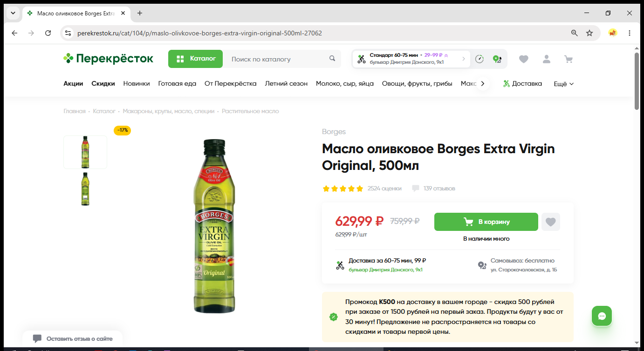644x351 pixels.
Task: Toggle favorite heart next to В корзину
Action: click(x=551, y=222)
